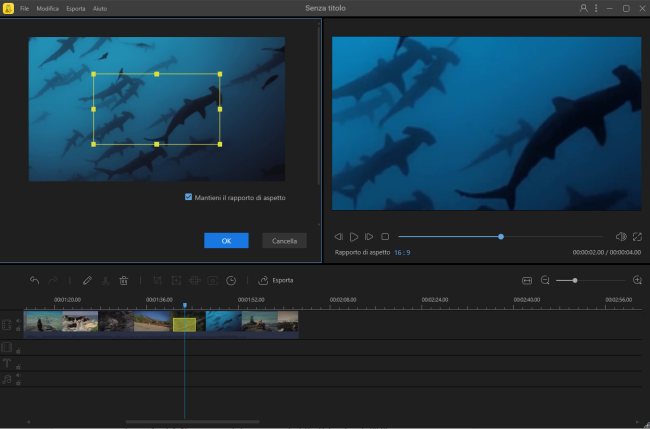The image size is (650, 429).
Task: Click the audio track music note icon
Action: click(7, 379)
